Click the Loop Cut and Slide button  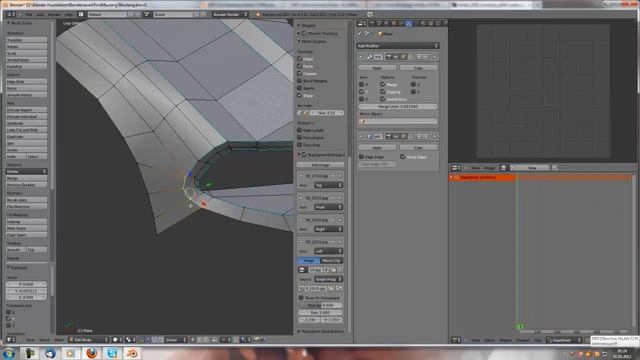[x=27, y=130]
